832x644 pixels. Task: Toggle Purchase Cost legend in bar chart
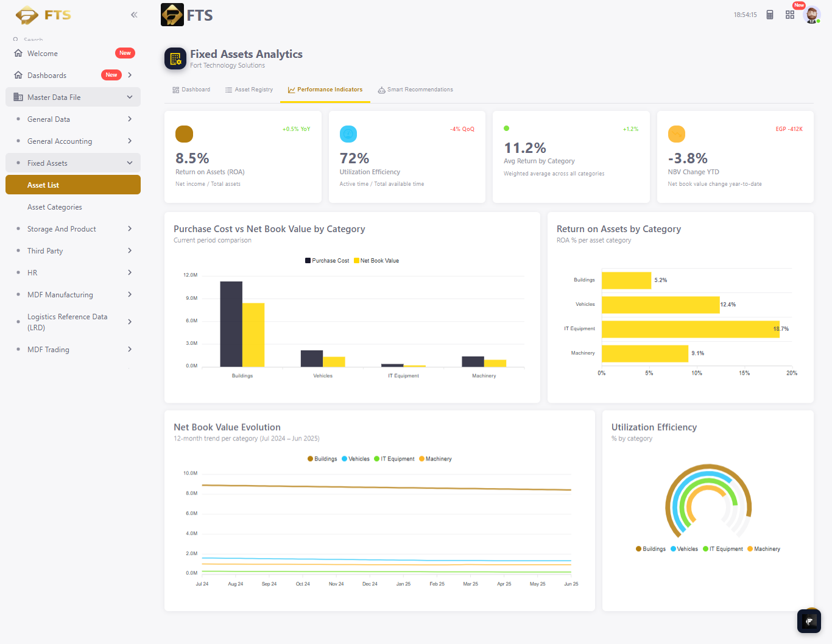327,261
